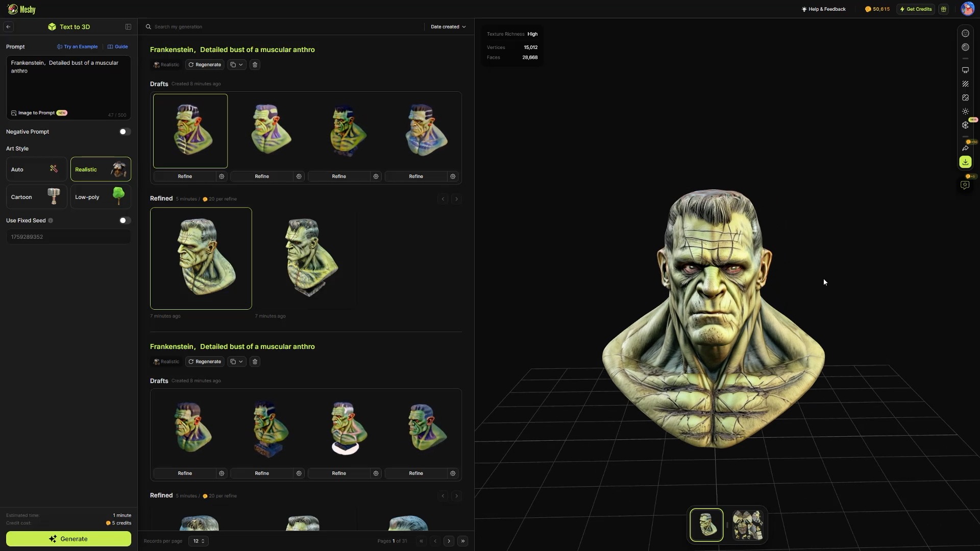Open the material shading mode icon

click(966, 47)
